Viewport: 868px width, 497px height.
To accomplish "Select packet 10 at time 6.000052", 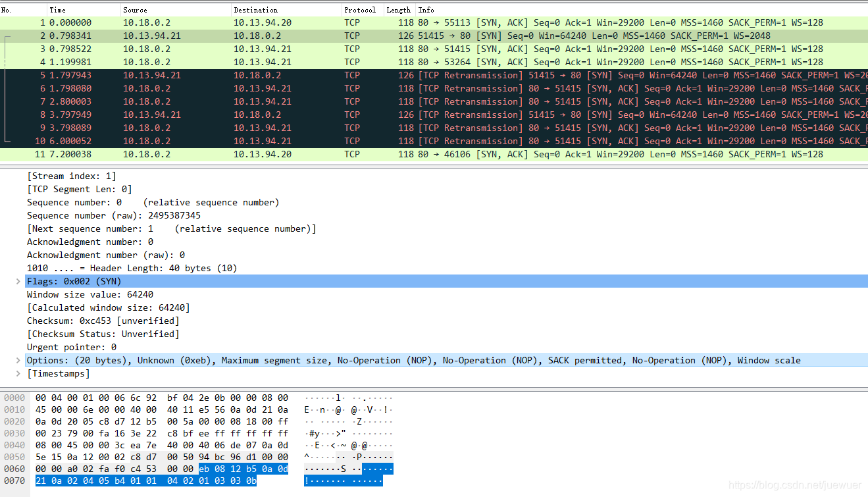I will [434, 141].
